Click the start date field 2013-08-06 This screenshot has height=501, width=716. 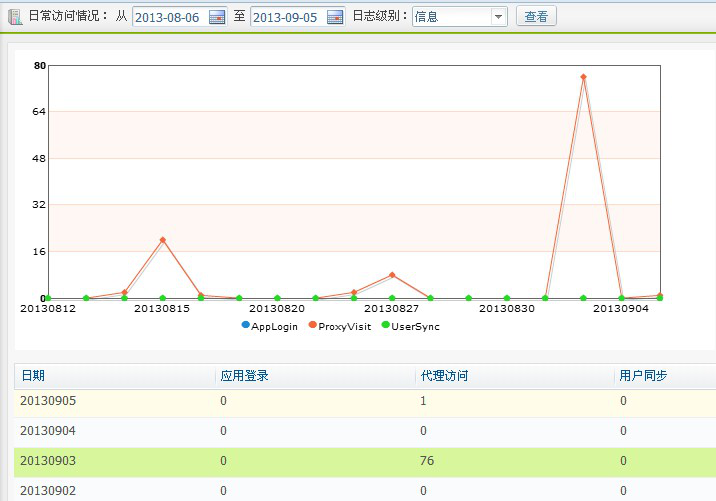(169, 17)
